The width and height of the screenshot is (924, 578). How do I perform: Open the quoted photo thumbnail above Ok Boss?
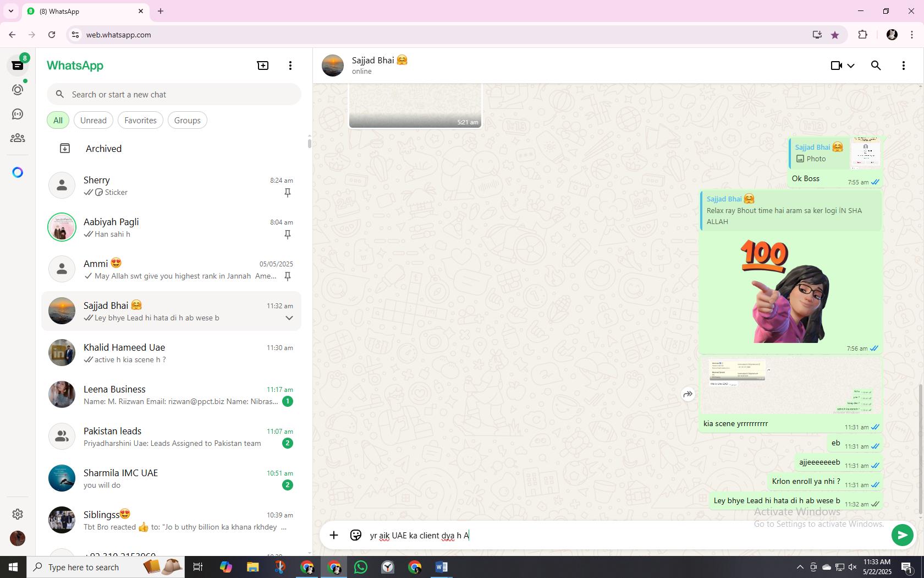(866, 153)
